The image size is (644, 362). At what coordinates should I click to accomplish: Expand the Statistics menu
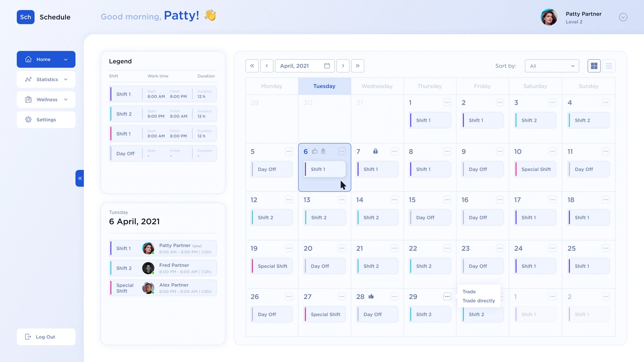[46, 80]
